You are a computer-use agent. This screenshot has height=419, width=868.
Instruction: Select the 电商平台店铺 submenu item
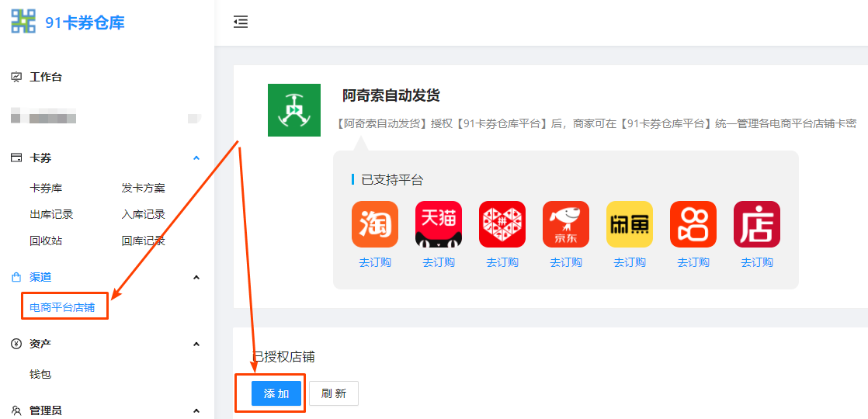tap(62, 308)
